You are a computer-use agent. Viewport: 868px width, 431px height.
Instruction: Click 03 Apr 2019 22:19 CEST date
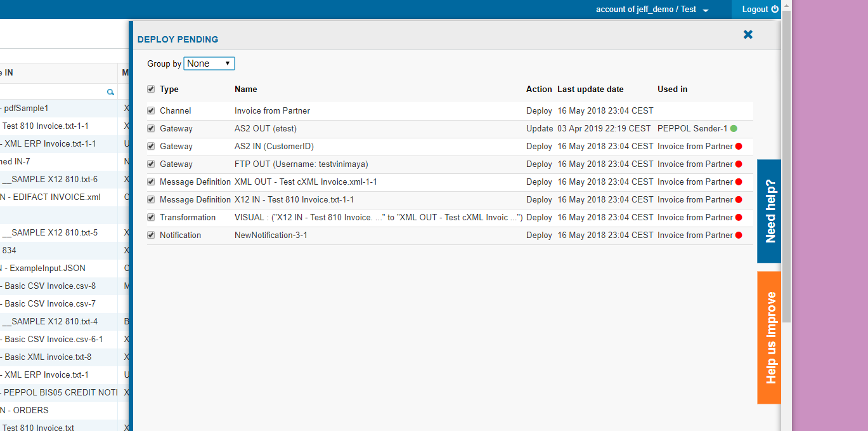(x=604, y=128)
